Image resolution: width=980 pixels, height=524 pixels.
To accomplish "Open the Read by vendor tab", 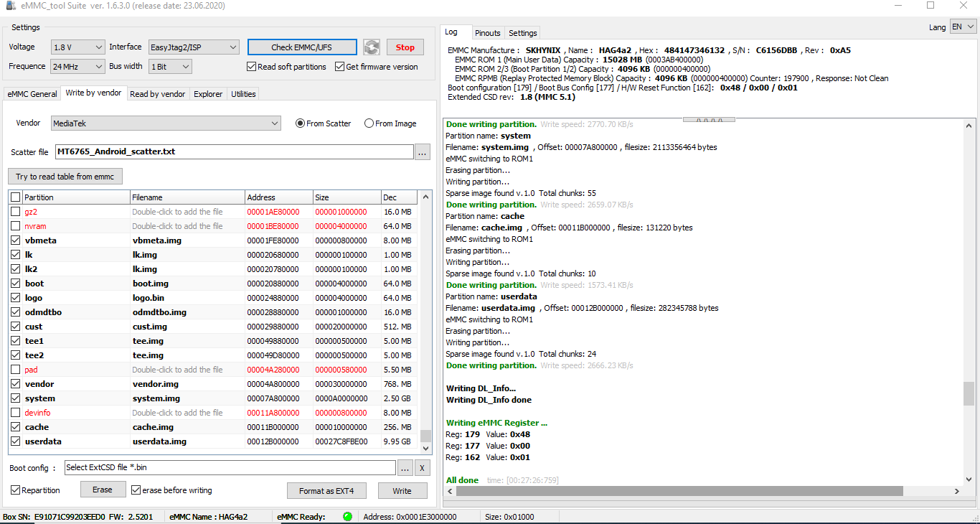I will click(158, 94).
